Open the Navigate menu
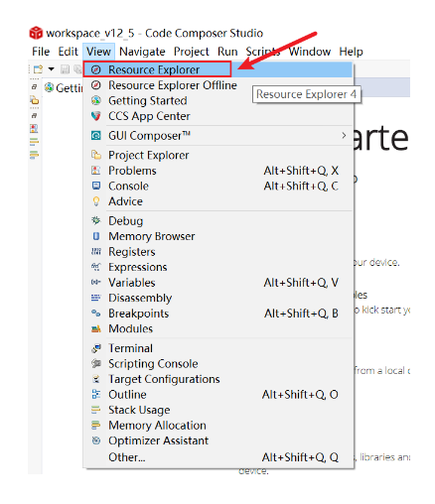Screen dimensions: 435x504 tap(142, 52)
